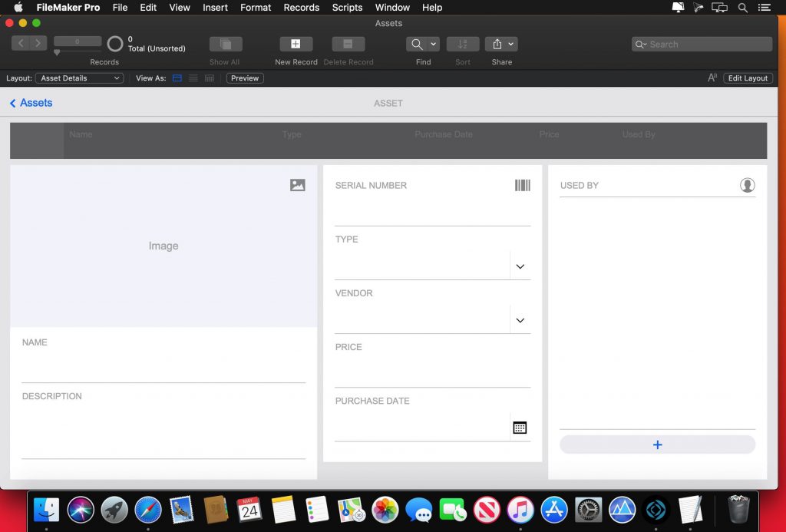The width and height of the screenshot is (786, 532).
Task: Open the Layout selector dropdown
Action: (78, 78)
